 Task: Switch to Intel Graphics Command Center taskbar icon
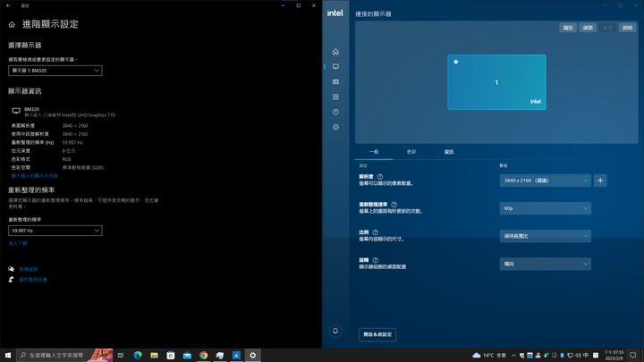[x=236, y=356]
